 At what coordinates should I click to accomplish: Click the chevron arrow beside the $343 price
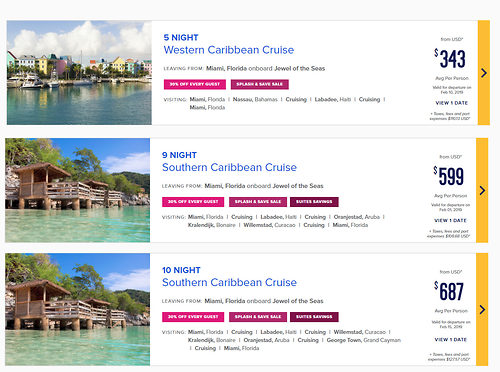coord(484,73)
